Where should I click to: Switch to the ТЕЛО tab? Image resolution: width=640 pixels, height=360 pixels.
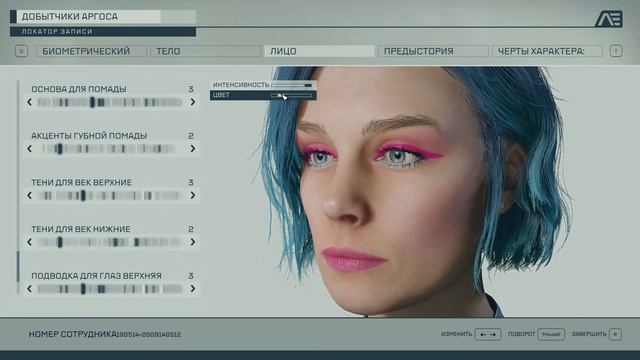(x=205, y=51)
